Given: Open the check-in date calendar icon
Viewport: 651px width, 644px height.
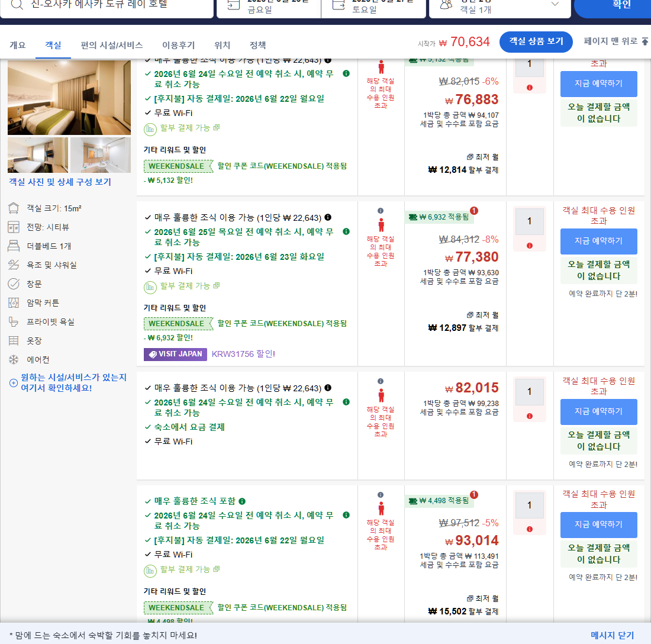Looking at the screenshot, I should tap(234, 4).
